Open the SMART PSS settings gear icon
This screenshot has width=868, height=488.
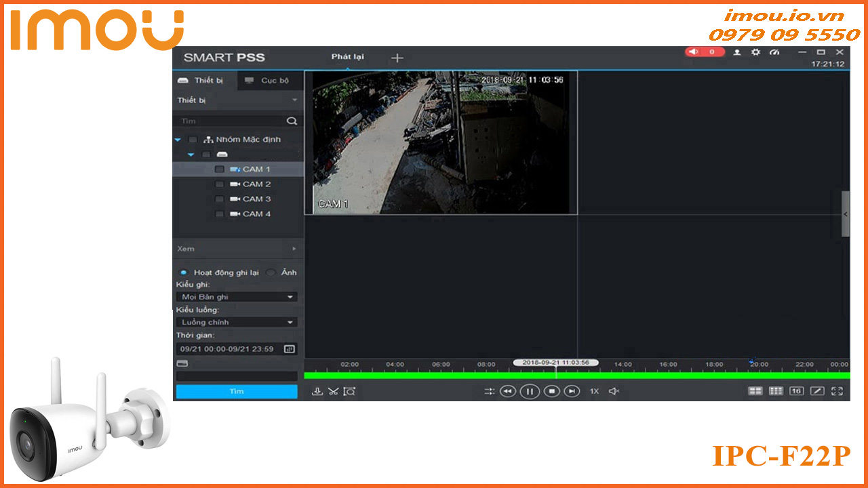point(755,52)
